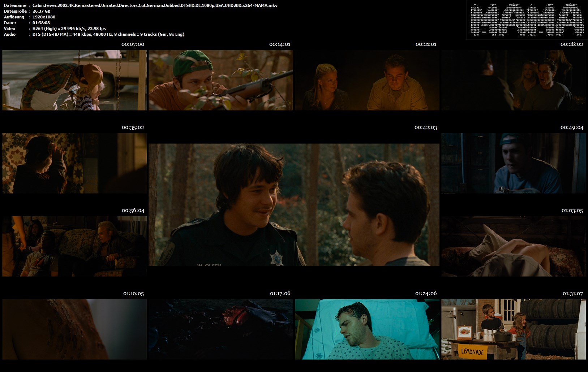Click the Dateigröße field label

coord(15,11)
